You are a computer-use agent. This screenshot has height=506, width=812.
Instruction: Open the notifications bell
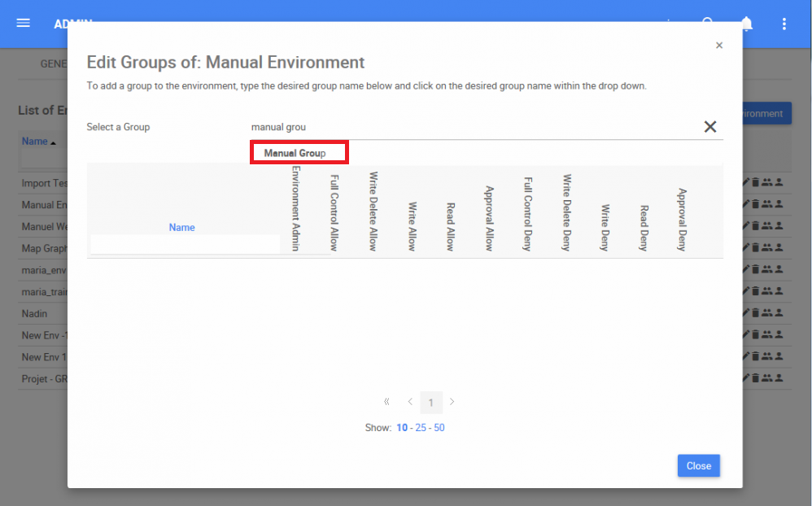tap(747, 24)
